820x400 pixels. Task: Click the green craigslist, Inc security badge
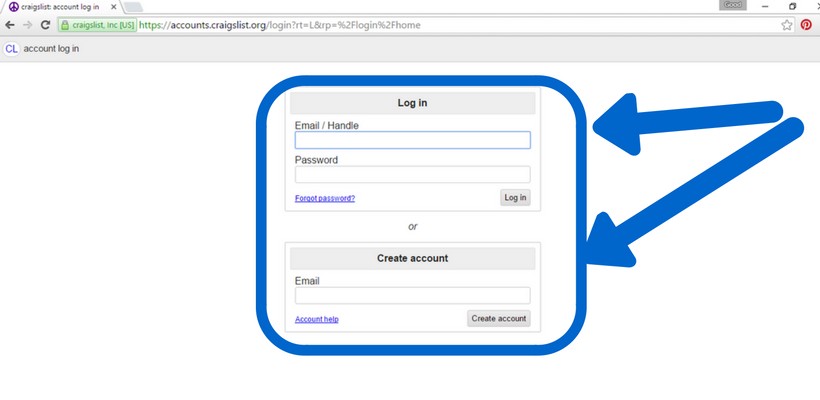98,25
